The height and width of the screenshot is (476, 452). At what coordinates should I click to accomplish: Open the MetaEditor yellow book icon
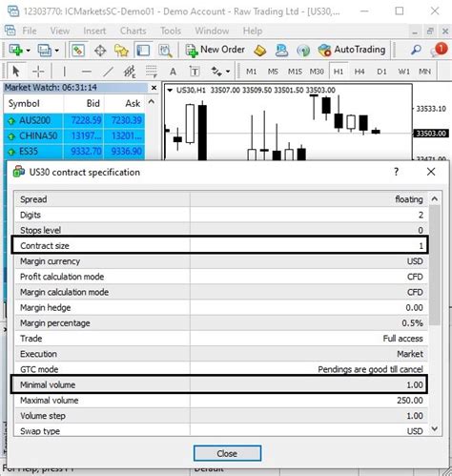tap(260, 51)
